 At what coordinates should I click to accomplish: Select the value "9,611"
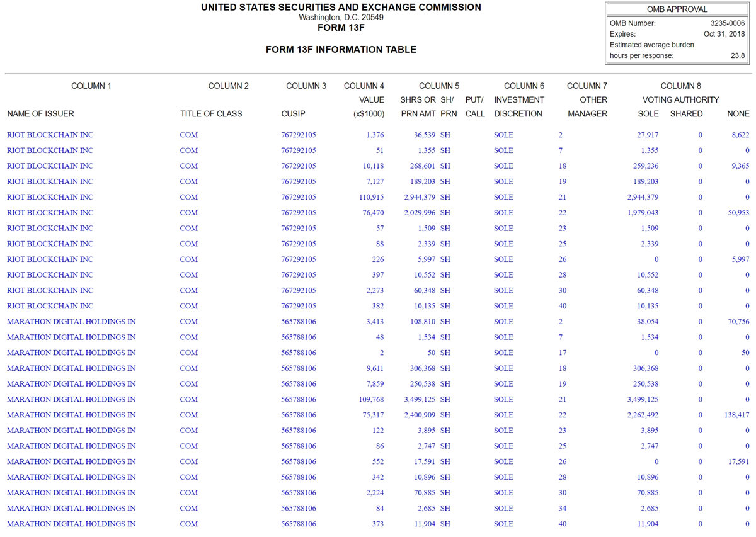(375, 368)
